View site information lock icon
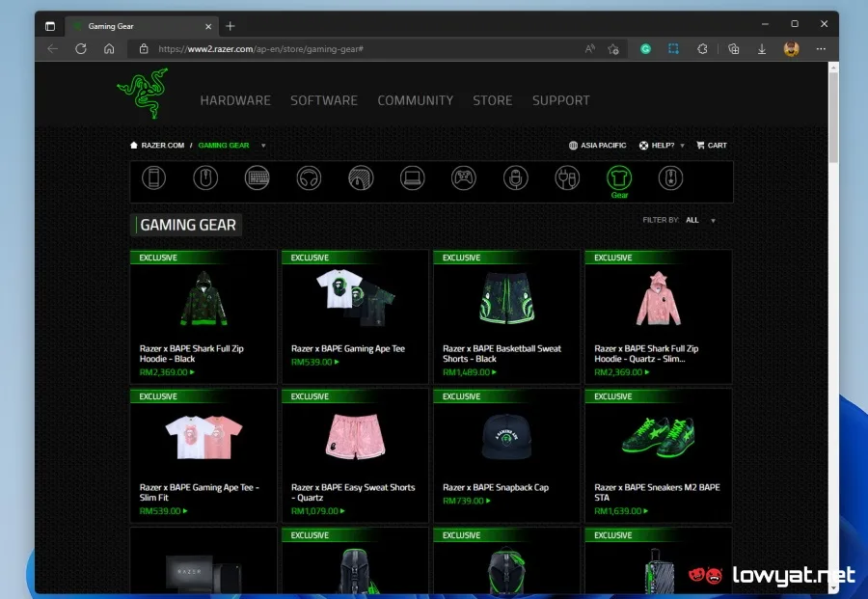Screen dimensions: 868x599 (144, 49)
